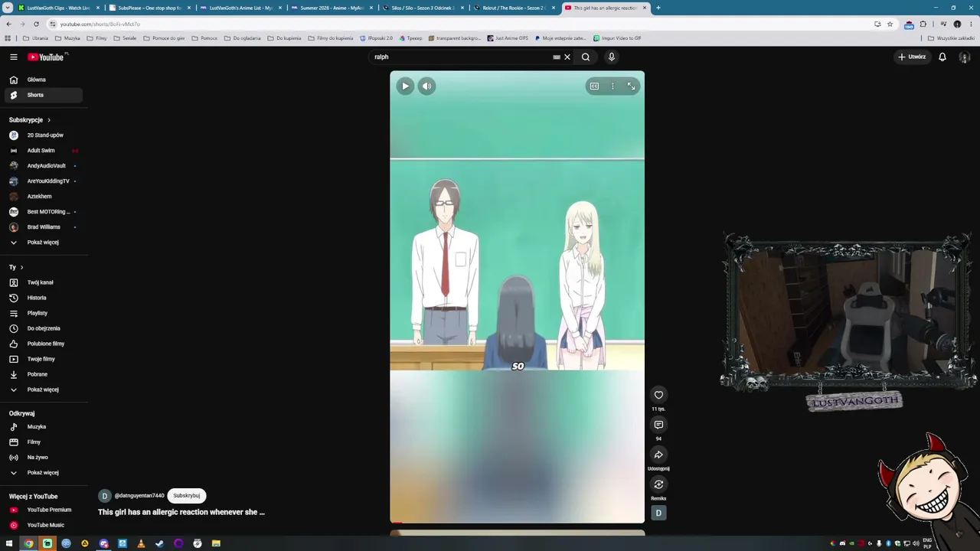Open the on-screen keyboard in search box
Screen dimensions: 980x551
coord(557,57)
